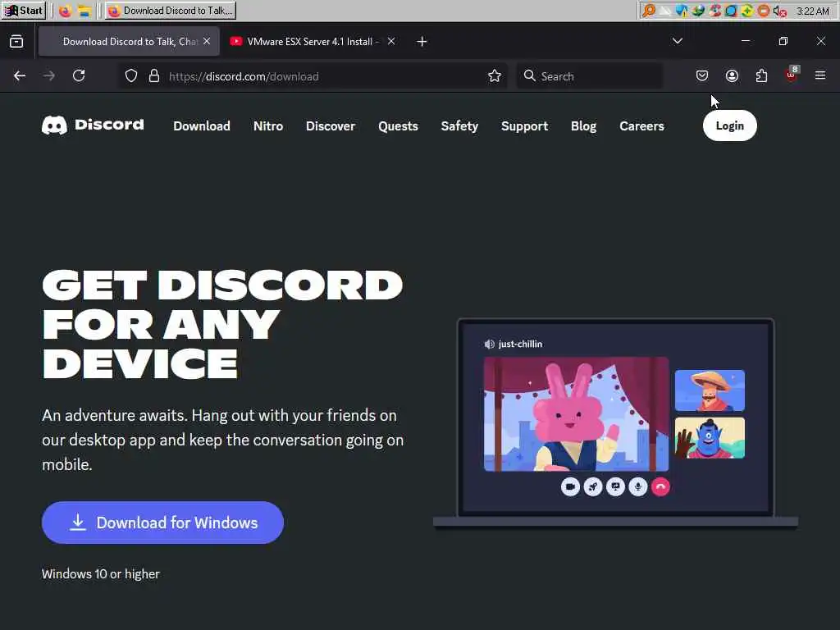Open the Discover nav item

click(330, 126)
